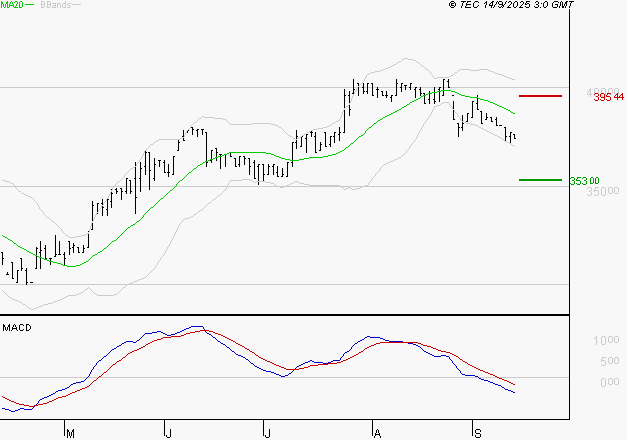Click the S month marker on time axis

click(x=477, y=433)
